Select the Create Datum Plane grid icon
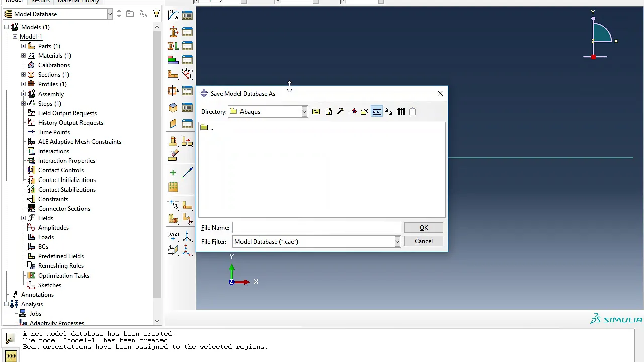Viewport: 644px width, 362px height. (173, 187)
